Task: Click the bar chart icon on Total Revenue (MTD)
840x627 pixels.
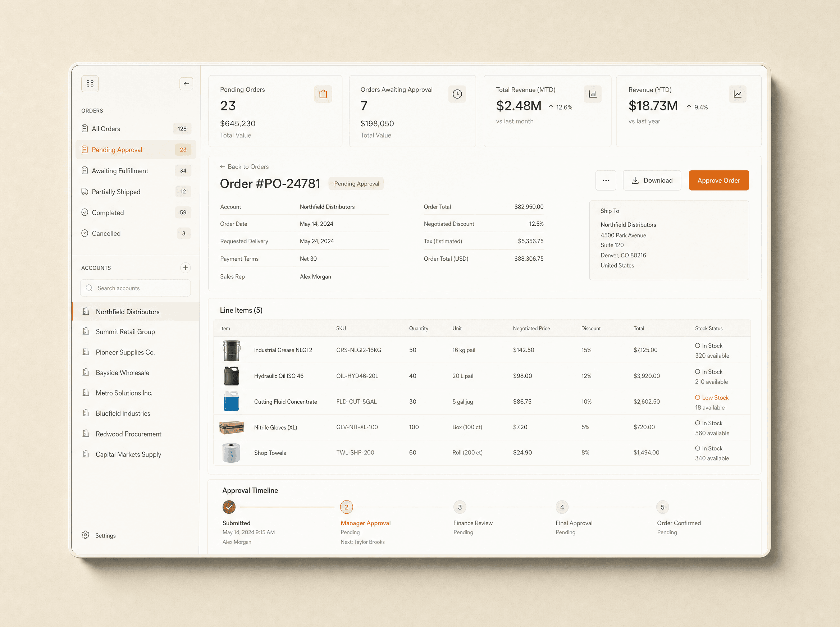Action: tap(593, 94)
